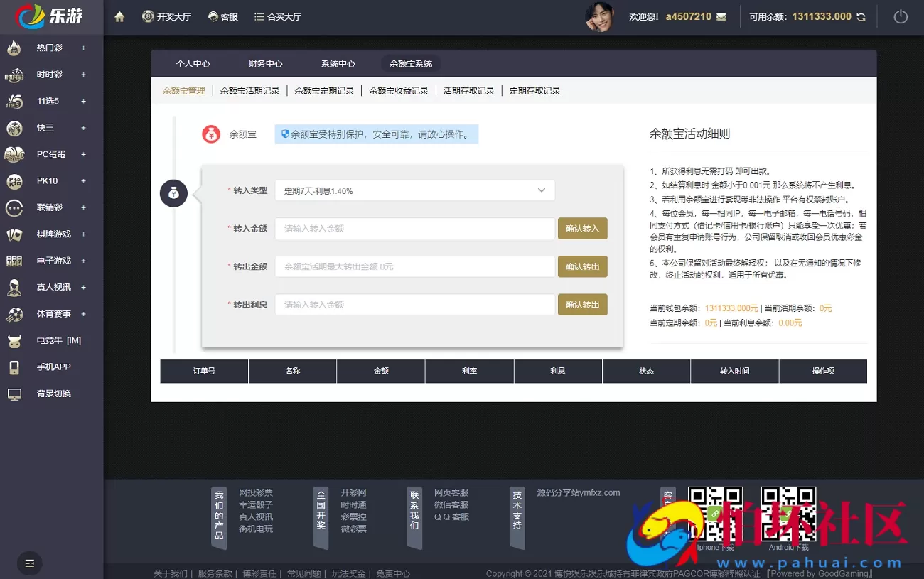924x579 pixels.
Task: Click the home icon in the top navigation bar
Action: [x=119, y=16]
